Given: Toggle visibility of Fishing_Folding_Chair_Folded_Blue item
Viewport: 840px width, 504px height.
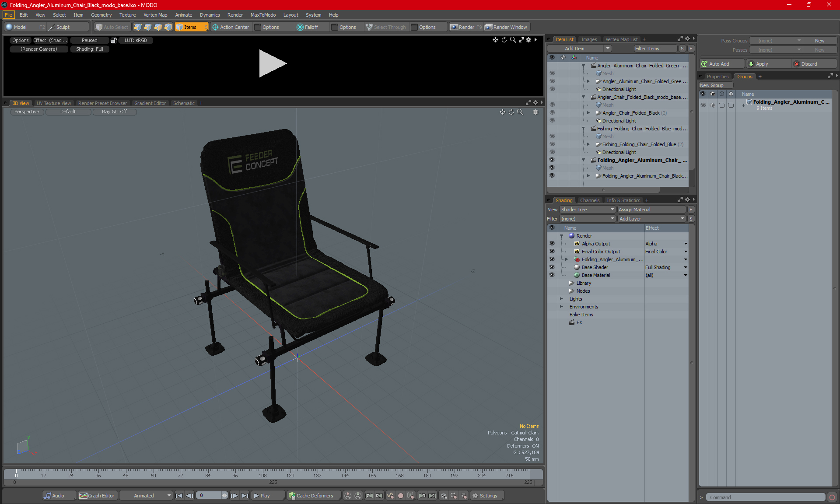Looking at the screenshot, I should point(552,144).
